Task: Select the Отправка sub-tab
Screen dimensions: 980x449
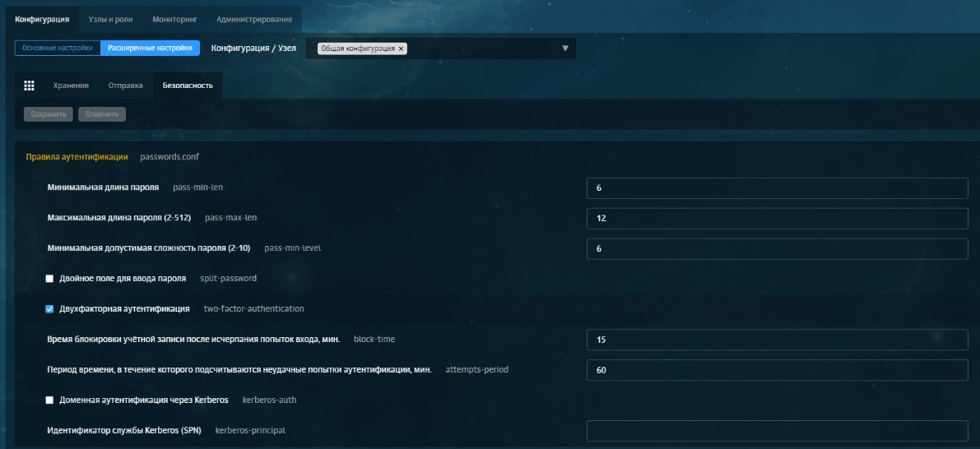Action: tap(126, 86)
